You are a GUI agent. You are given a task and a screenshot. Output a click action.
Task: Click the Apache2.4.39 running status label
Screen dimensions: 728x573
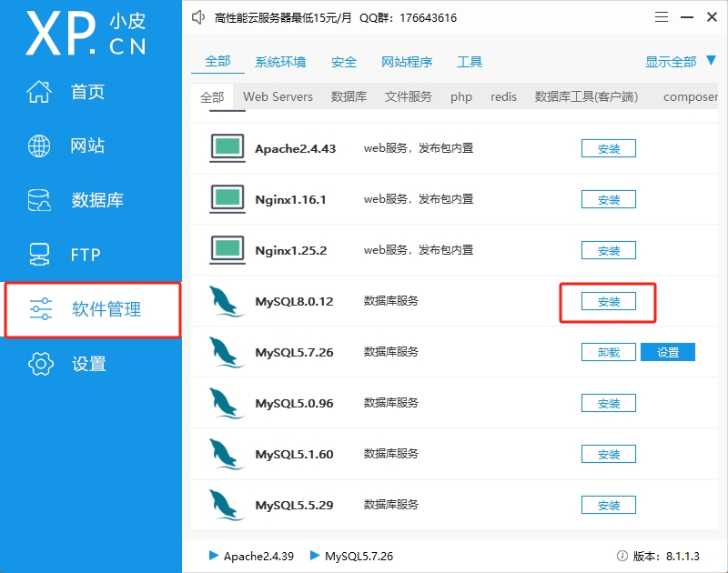coord(258,556)
